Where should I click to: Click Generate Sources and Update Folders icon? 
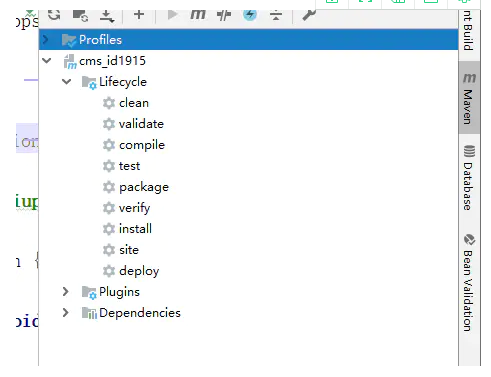tap(80, 15)
